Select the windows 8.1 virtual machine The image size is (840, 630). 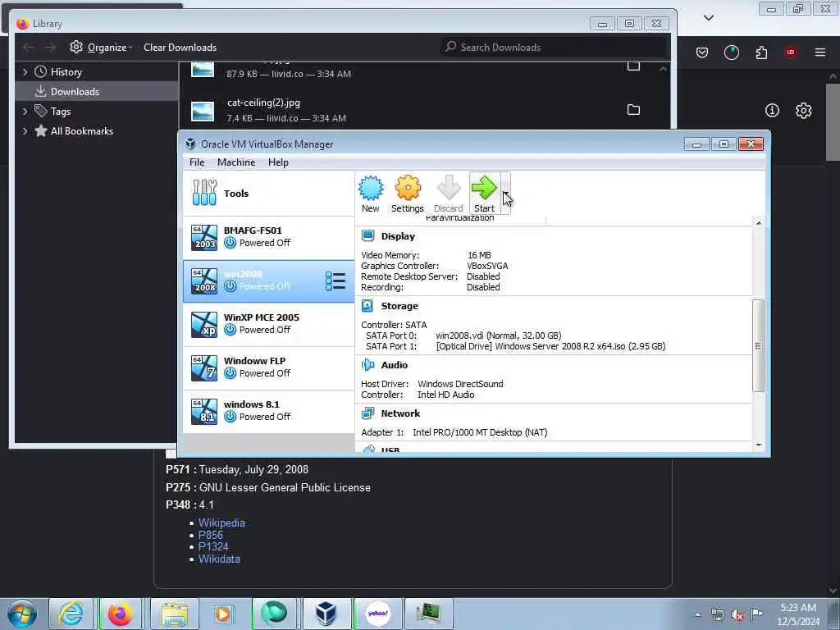(268, 411)
